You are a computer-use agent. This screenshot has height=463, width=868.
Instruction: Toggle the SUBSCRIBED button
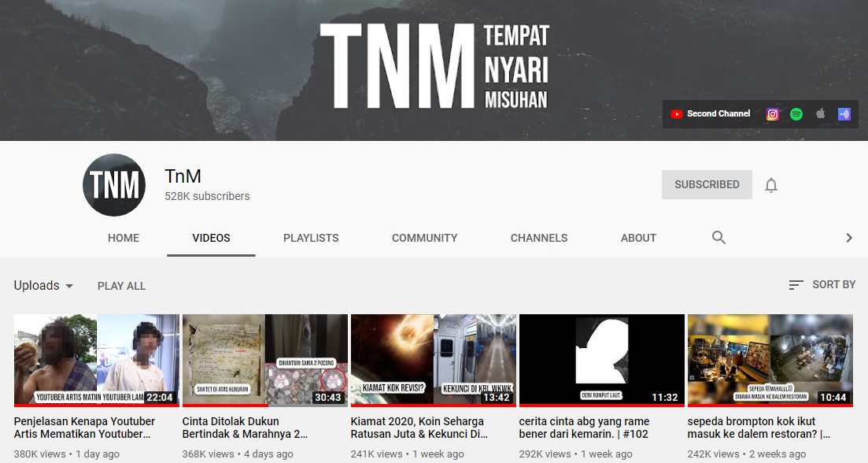706,184
